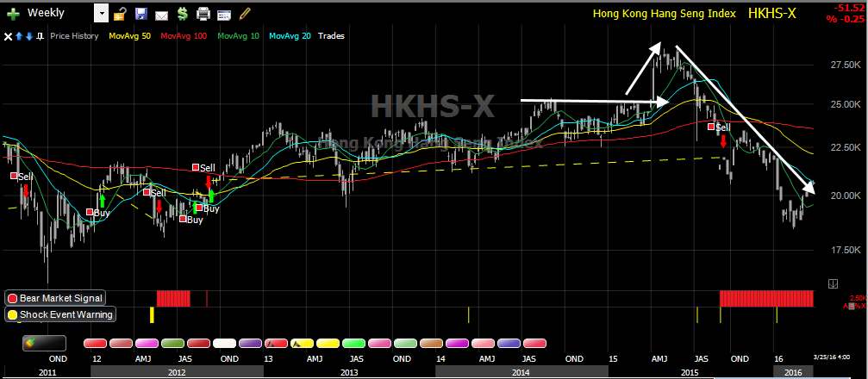Toggle the Trades legend item
868x379 pixels.
click(x=331, y=36)
